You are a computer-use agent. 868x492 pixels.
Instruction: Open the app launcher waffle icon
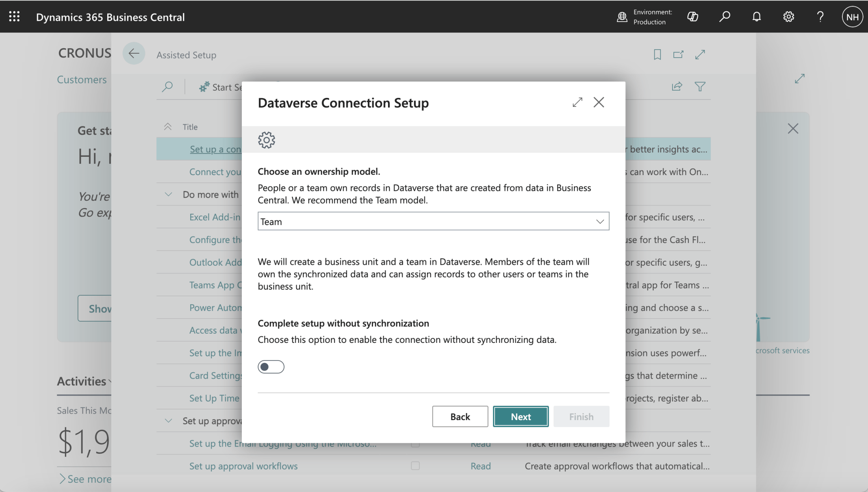(14, 17)
